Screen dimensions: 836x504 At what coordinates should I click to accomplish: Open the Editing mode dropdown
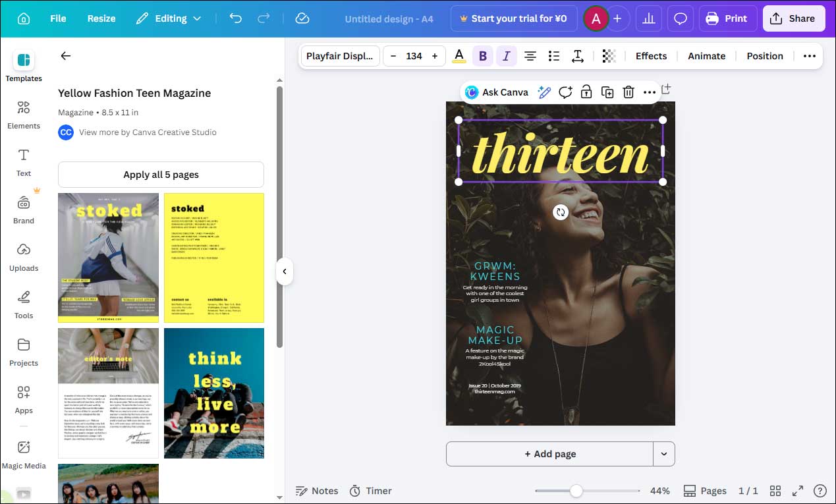(169, 18)
